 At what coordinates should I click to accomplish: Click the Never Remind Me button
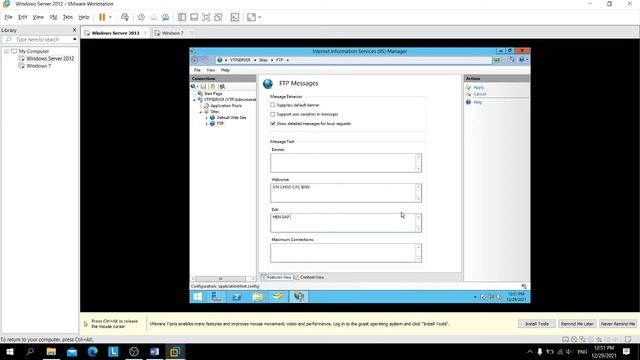click(618, 324)
